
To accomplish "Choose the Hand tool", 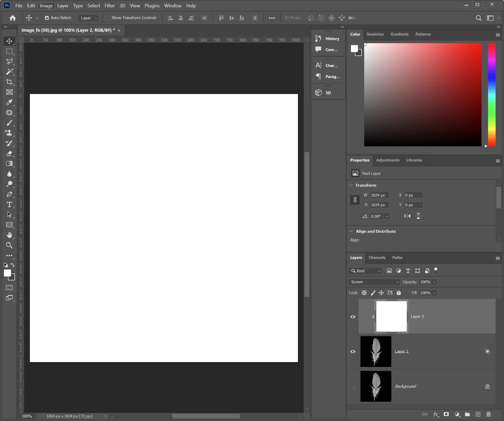I will click(x=9, y=235).
